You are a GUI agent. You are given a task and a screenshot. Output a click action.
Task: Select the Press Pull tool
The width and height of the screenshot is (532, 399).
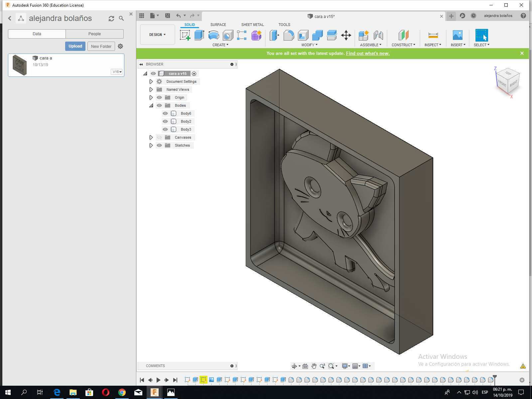(x=274, y=35)
